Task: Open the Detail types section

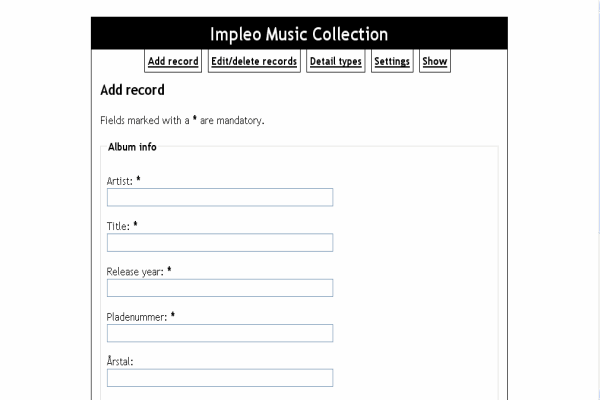Action: [x=336, y=61]
